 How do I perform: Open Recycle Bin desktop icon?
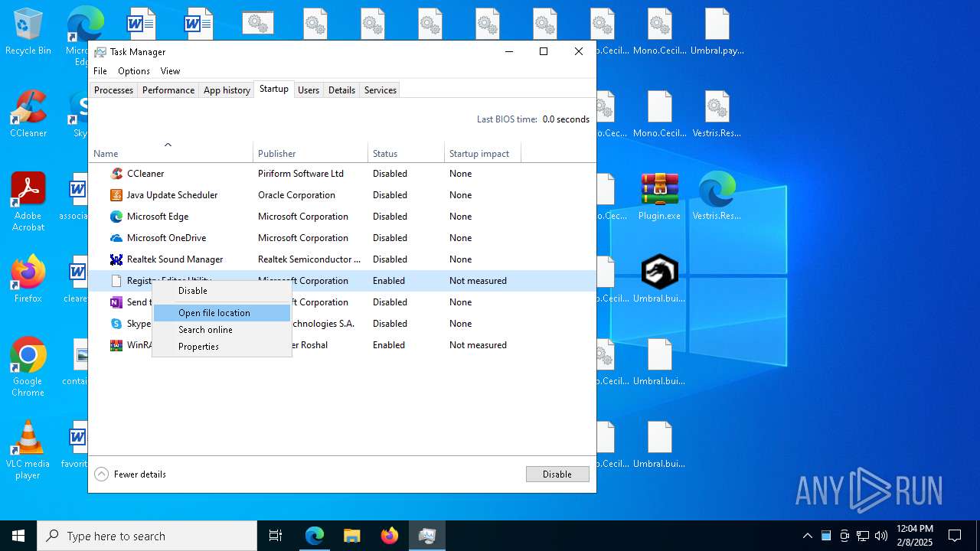pos(28,32)
